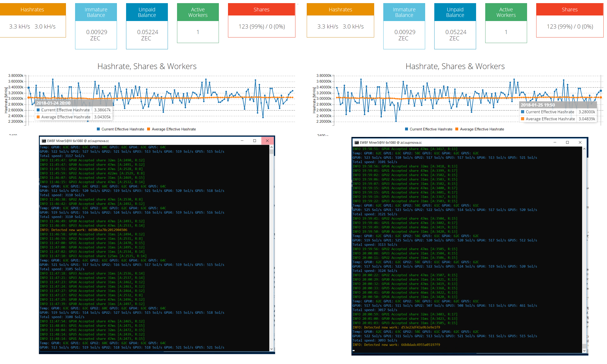The height and width of the screenshot is (364, 607).
Task: Toggle Average Effective Hashrate legend in right chart
Action: (x=479, y=129)
